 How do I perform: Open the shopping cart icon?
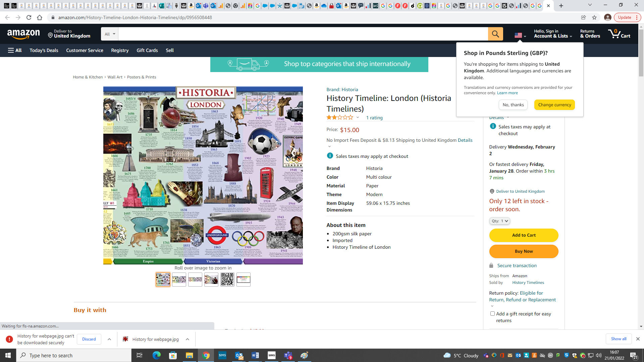pyautogui.click(x=619, y=34)
